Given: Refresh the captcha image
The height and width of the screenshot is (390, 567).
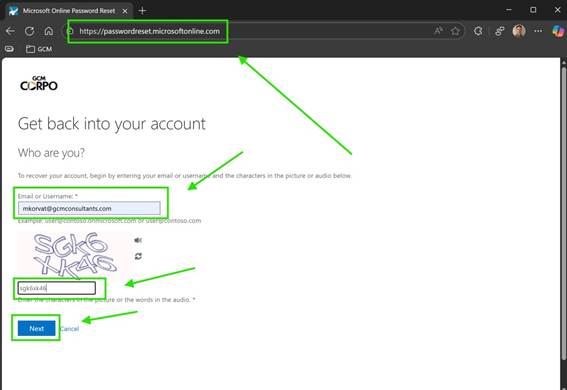Looking at the screenshot, I should point(138,256).
